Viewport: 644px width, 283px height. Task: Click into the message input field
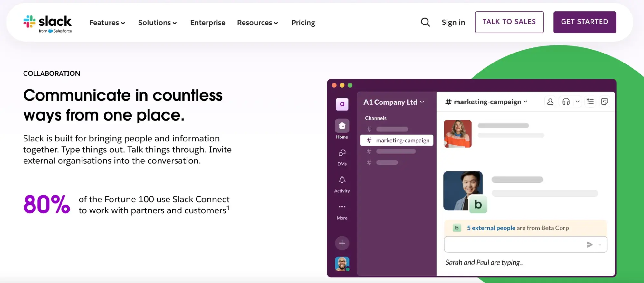(514, 245)
